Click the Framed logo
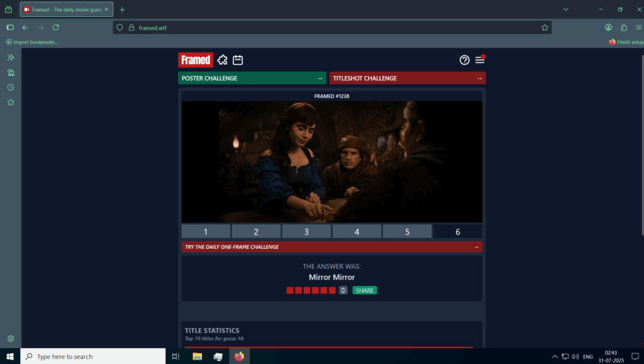The image size is (644, 364). coord(196,60)
